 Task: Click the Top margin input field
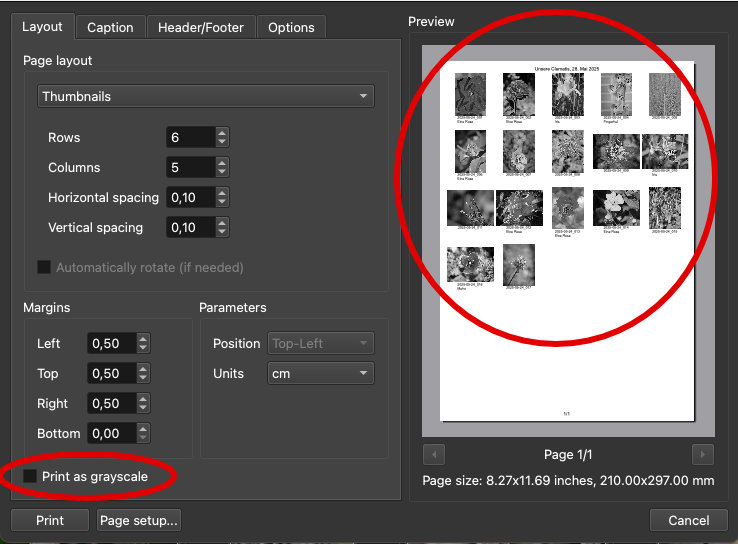[x=110, y=373]
